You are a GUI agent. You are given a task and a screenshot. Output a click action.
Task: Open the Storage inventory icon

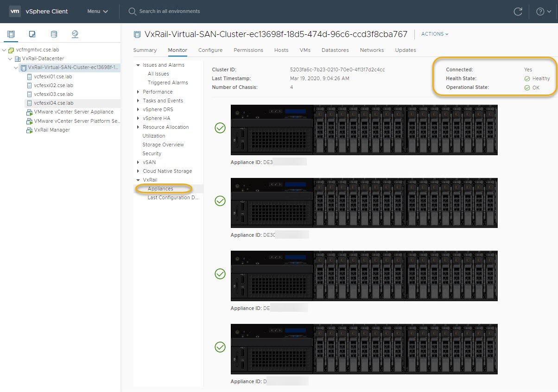pyautogui.click(x=54, y=34)
